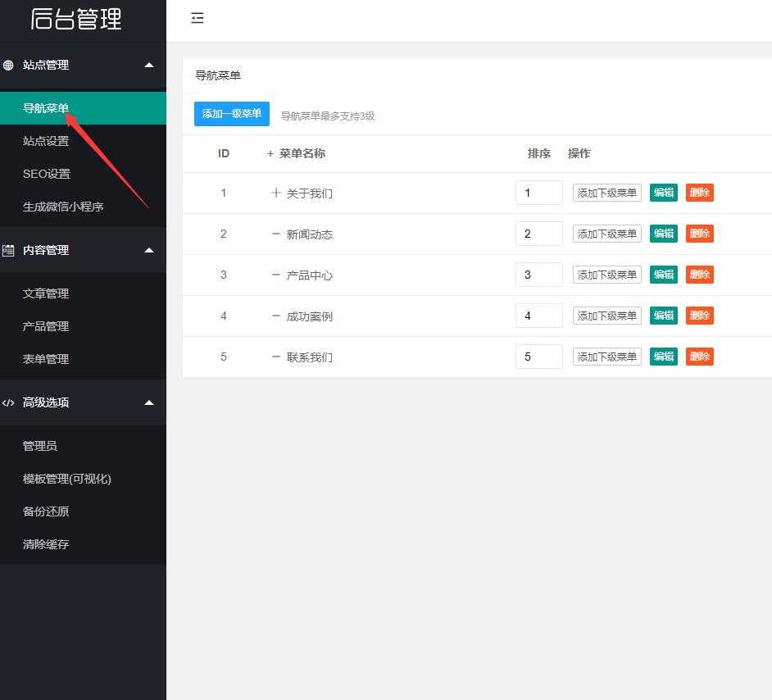
Task: Edit the 新闻动态 menu row
Action: click(663, 234)
